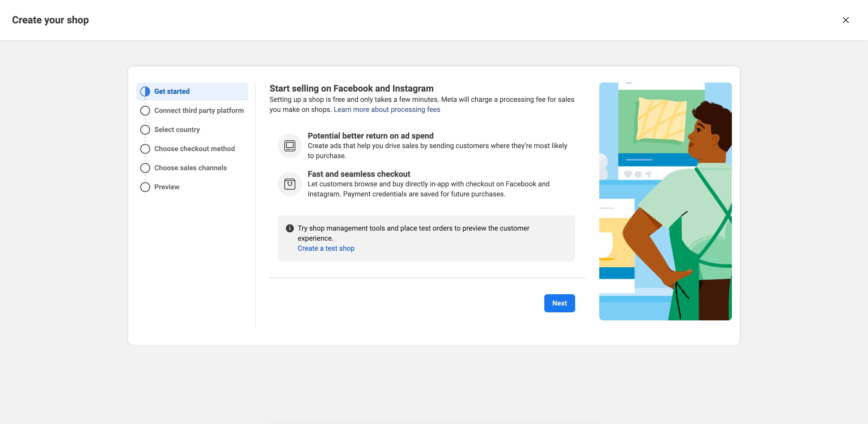Open the Select country step label
Viewport: 868px width, 424px height.
pyautogui.click(x=177, y=130)
